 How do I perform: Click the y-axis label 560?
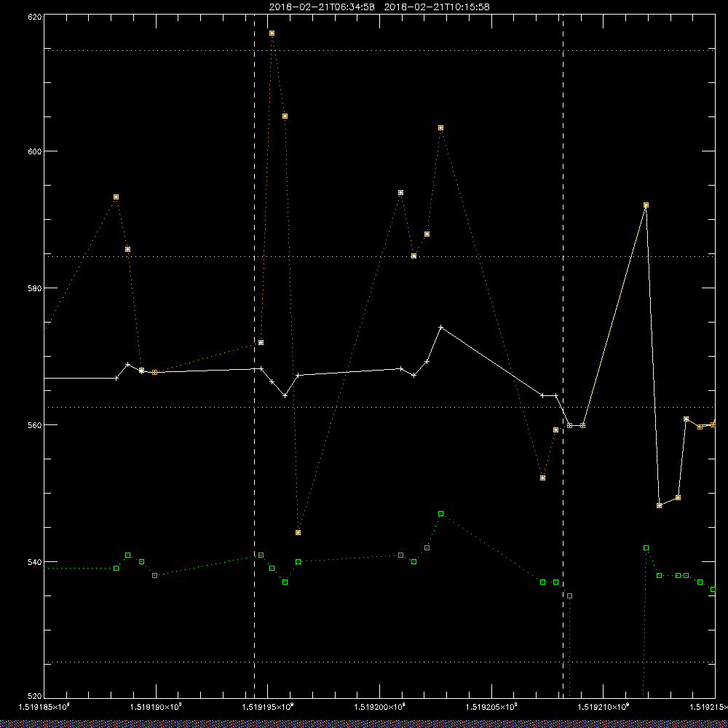pyautogui.click(x=35, y=425)
